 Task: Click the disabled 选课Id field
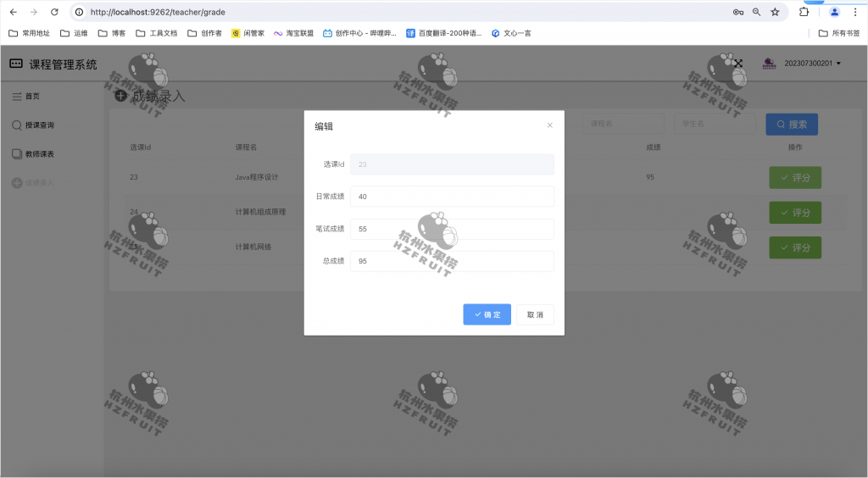click(x=452, y=164)
